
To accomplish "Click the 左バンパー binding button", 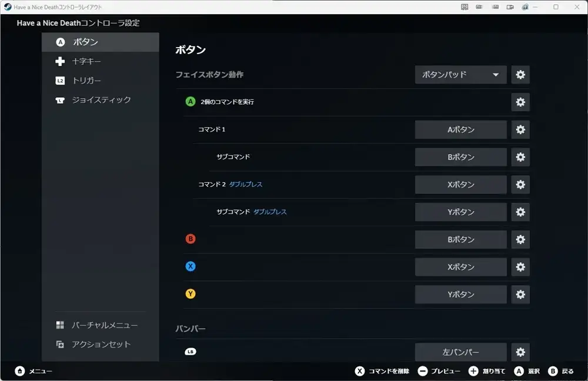I will [460, 352].
